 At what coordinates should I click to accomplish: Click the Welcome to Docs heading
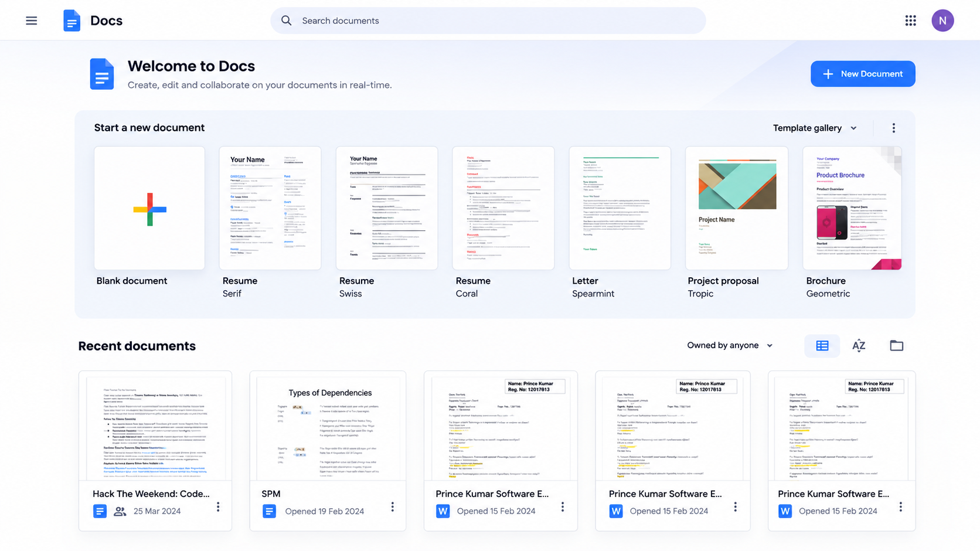pyautogui.click(x=191, y=66)
